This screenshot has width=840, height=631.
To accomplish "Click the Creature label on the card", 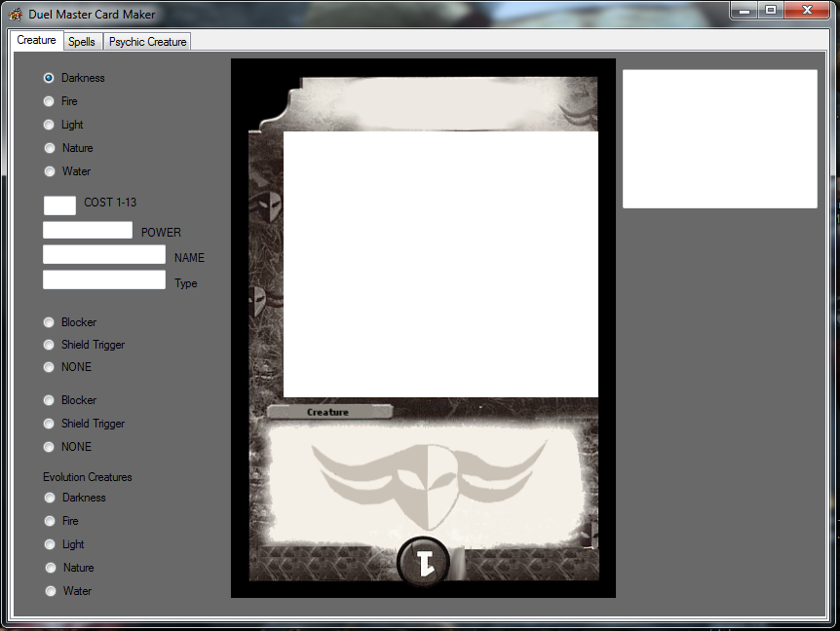I will pos(329,412).
